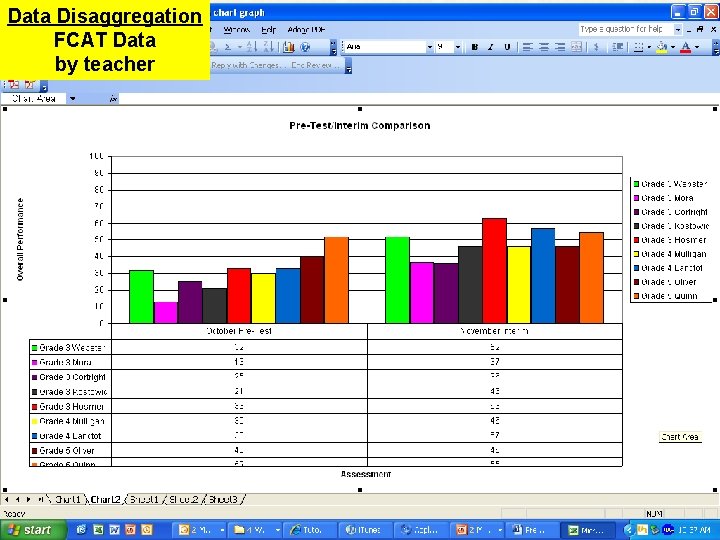Click the Font Color letter A icon
This screenshot has width=720, height=540.
[686, 47]
